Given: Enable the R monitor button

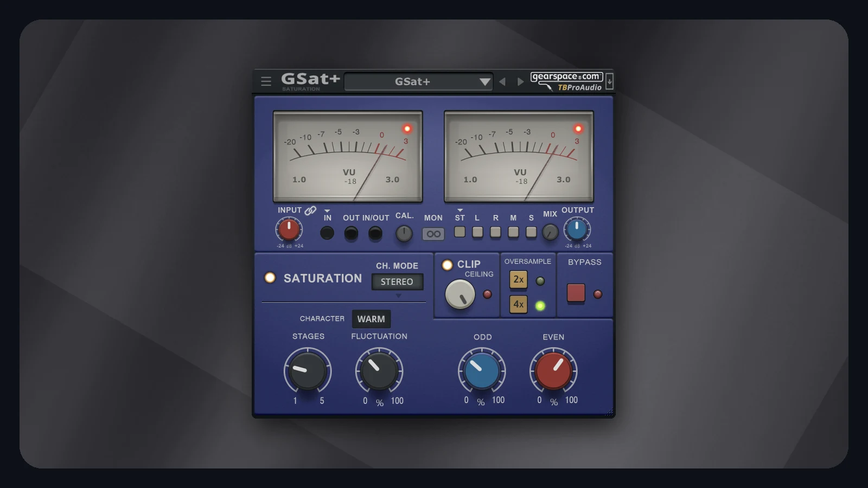Looking at the screenshot, I should point(495,232).
